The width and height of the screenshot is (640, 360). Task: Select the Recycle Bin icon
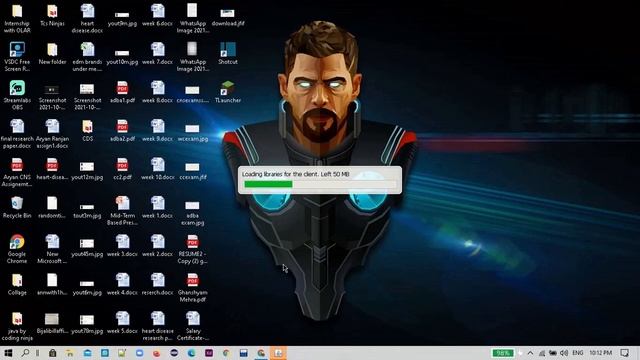click(x=17, y=207)
